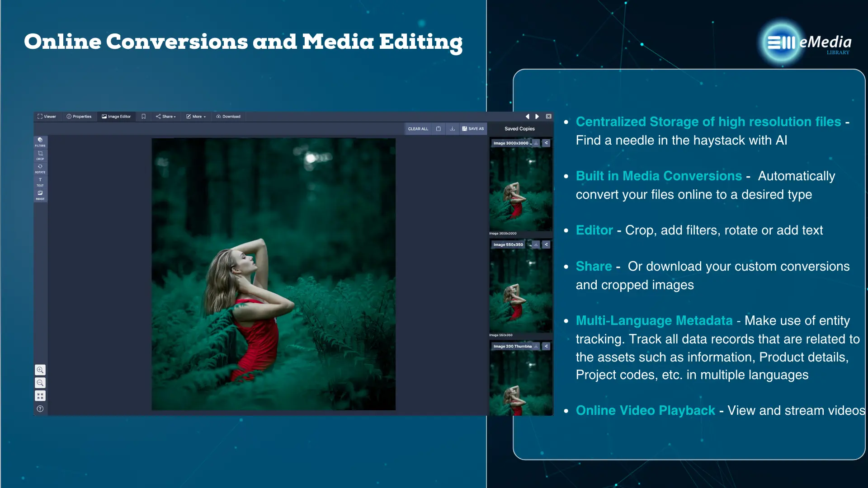Open the Properties tab
Image resolution: width=868 pixels, height=488 pixels.
[x=79, y=117]
